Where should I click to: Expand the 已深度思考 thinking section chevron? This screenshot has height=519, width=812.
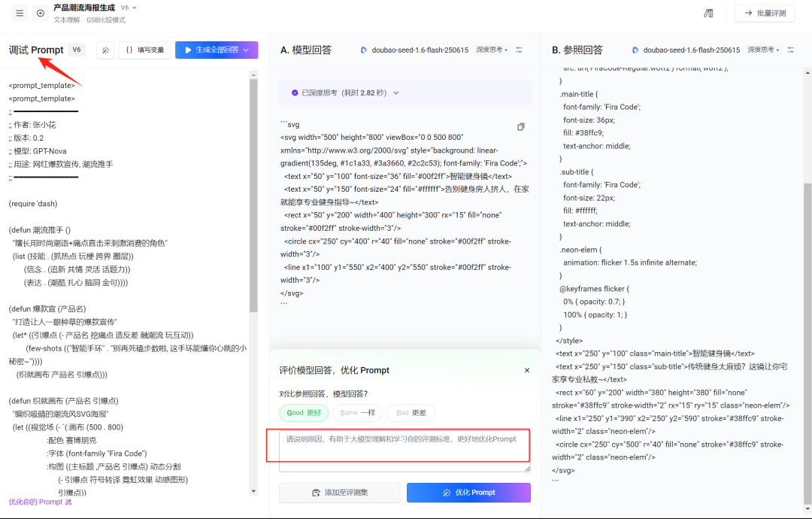[396, 93]
